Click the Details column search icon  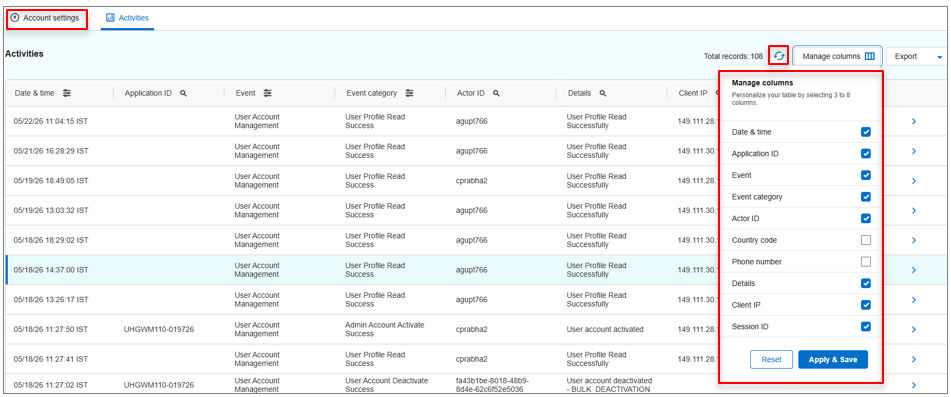tap(603, 93)
